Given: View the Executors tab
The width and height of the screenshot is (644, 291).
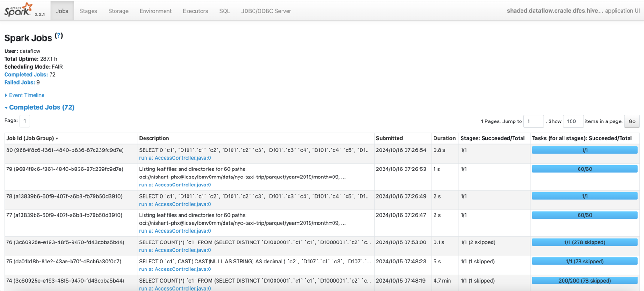Looking at the screenshot, I should click(x=195, y=11).
